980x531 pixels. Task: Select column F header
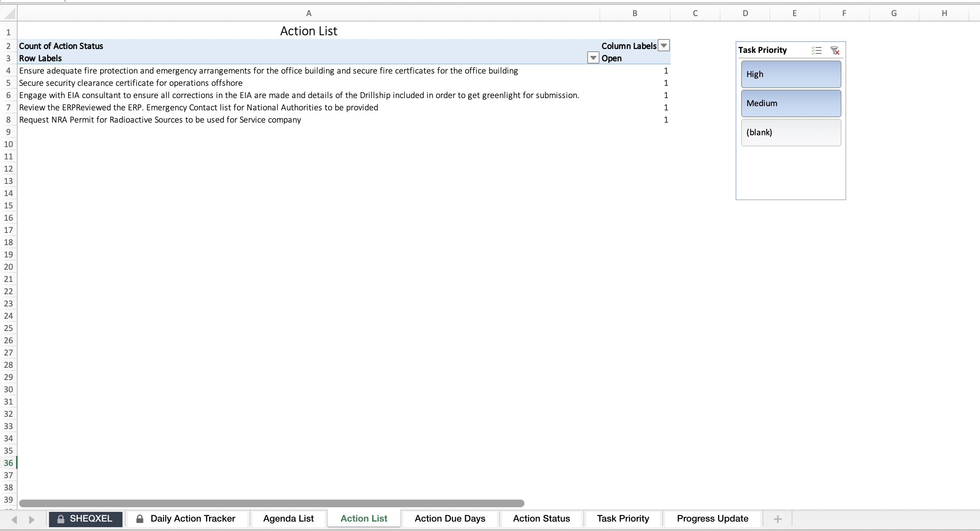[844, 13]
